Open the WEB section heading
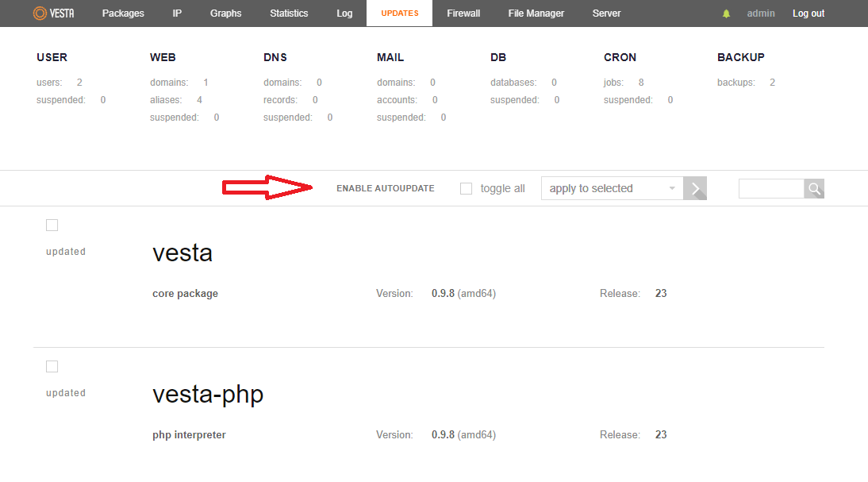 click(x=163, y=58)
